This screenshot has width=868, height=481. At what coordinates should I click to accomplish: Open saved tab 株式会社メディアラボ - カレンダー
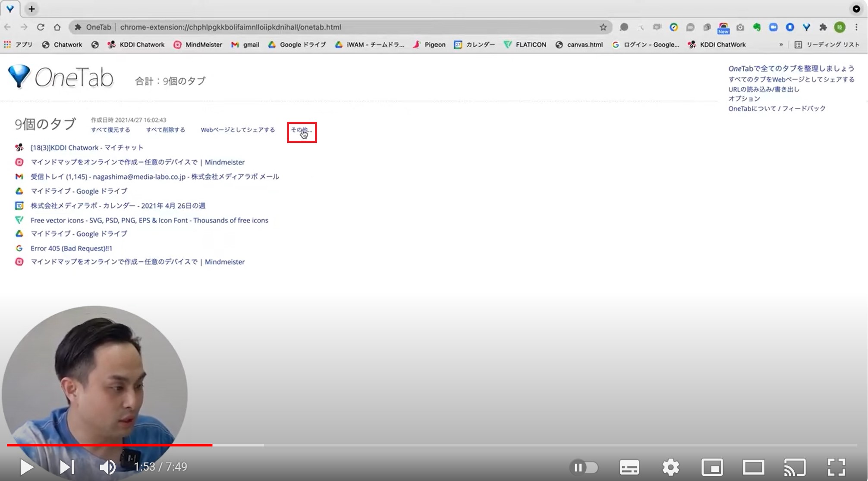pos(118,206)
